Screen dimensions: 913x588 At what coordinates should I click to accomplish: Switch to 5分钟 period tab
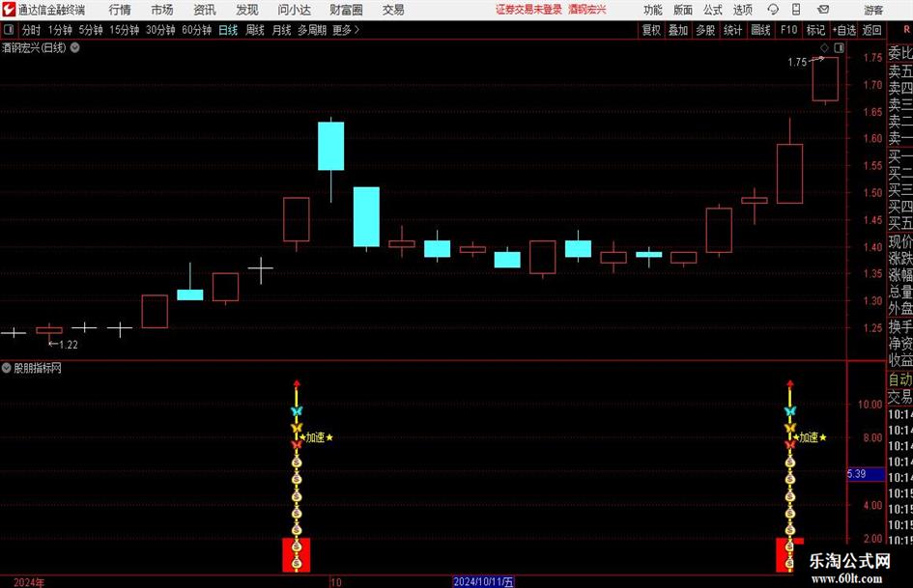91,30
